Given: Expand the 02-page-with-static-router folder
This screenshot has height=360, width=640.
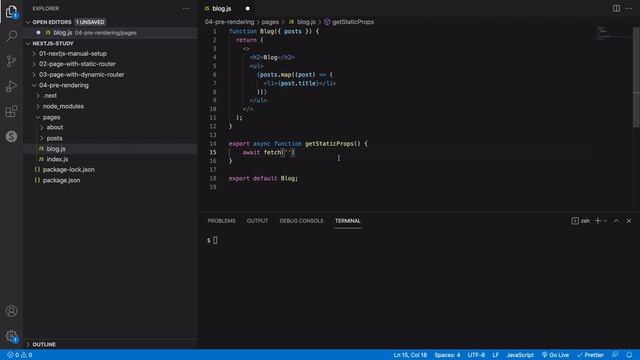Looking at the screenshot, I should click(77, 64).
